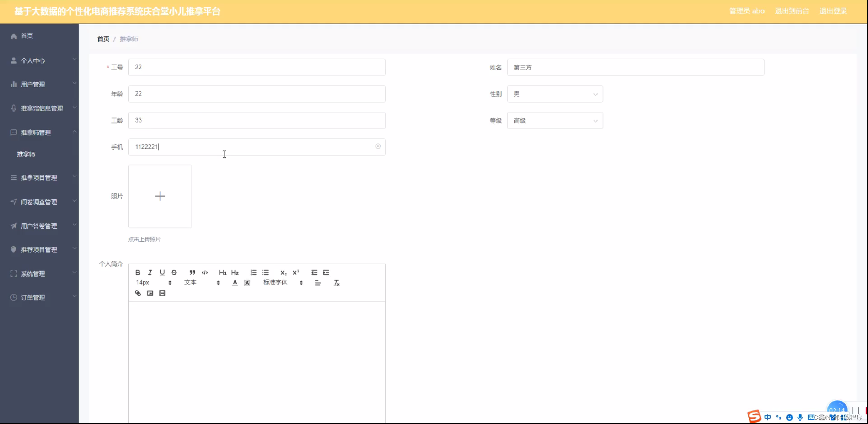The width and height of the screenshot is (868, 424).
Task: Insert an ordered list
Action: pyautogui.click(x=253, y=272)
